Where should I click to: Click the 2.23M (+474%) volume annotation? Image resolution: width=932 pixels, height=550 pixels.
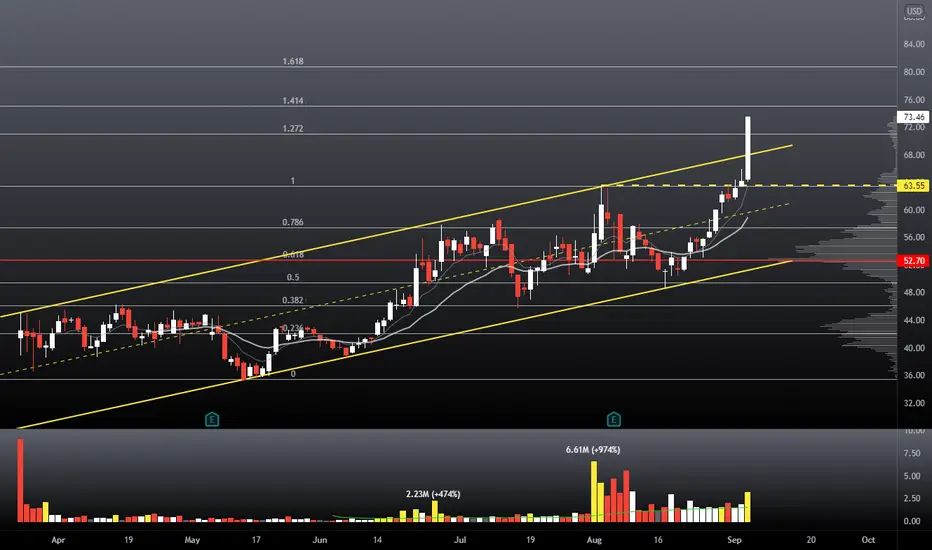point(433,494)
